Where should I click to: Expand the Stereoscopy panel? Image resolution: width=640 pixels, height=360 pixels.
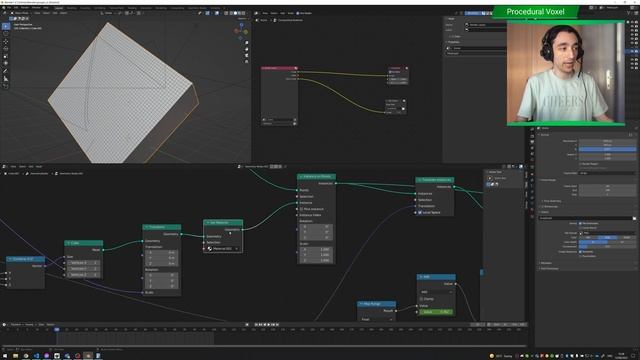tap(550, 207)
